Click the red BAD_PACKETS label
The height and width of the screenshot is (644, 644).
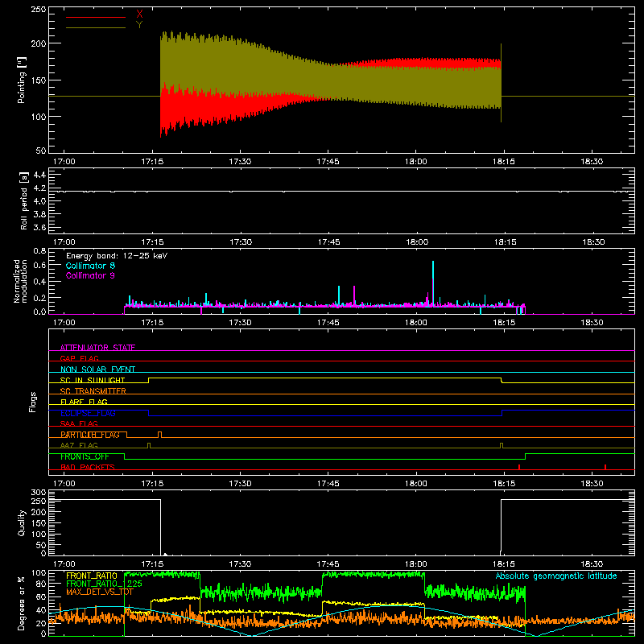click(x=88, y=467)
